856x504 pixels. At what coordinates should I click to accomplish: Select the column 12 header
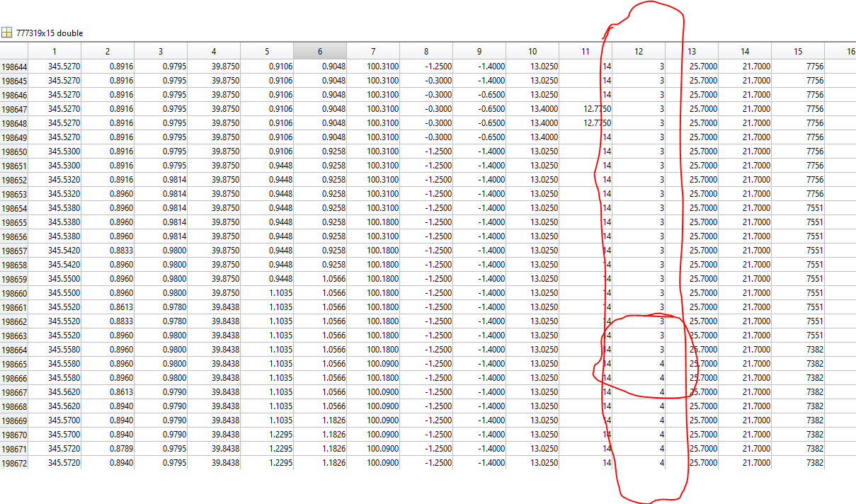coord(639,51)
